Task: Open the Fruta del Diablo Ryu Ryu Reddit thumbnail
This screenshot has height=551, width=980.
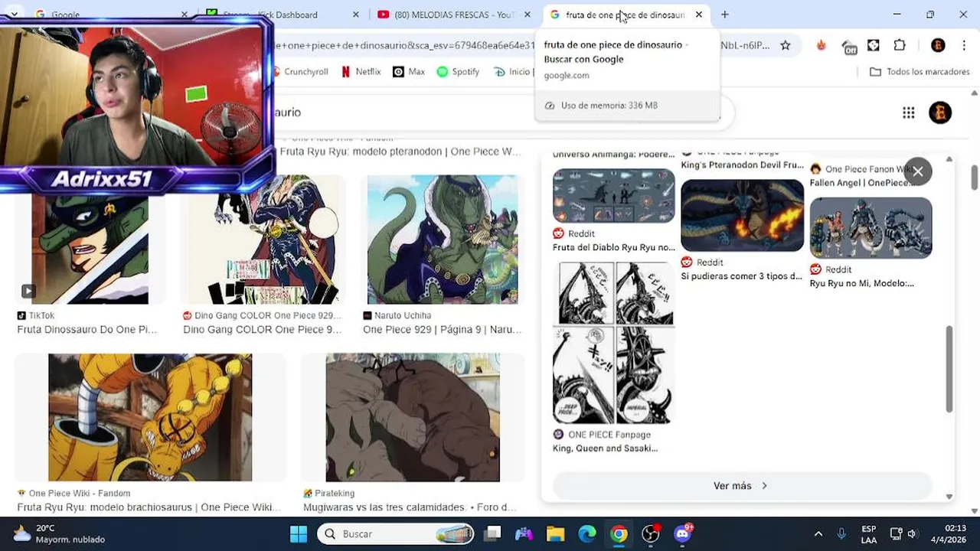Action: pyautogui.click(x=614, y=196)
